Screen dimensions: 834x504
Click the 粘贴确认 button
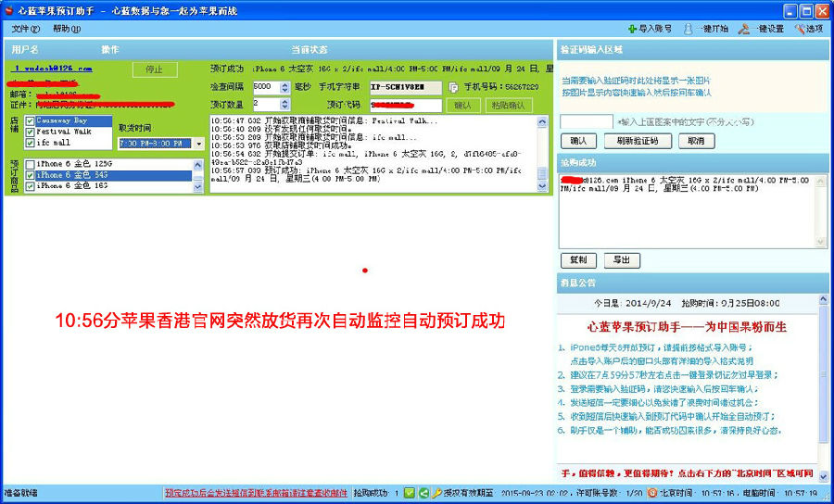pos(509,106)
